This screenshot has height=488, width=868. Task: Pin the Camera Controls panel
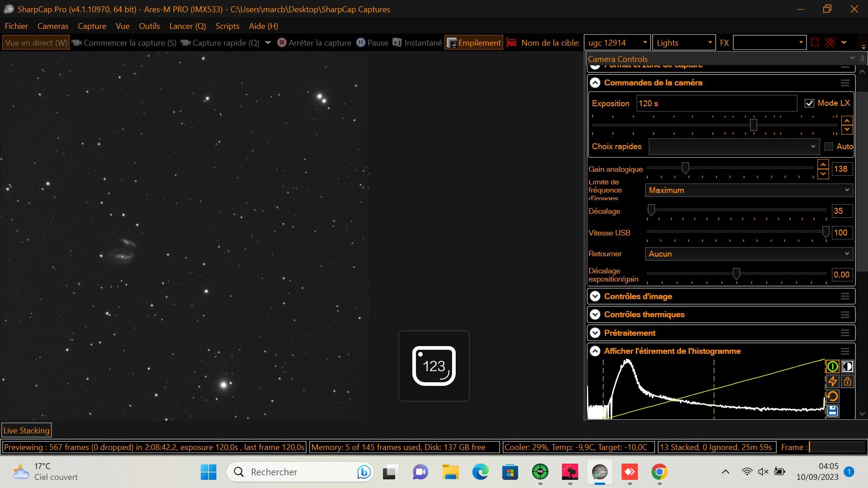pyautogui.click(x=862, y=59)
